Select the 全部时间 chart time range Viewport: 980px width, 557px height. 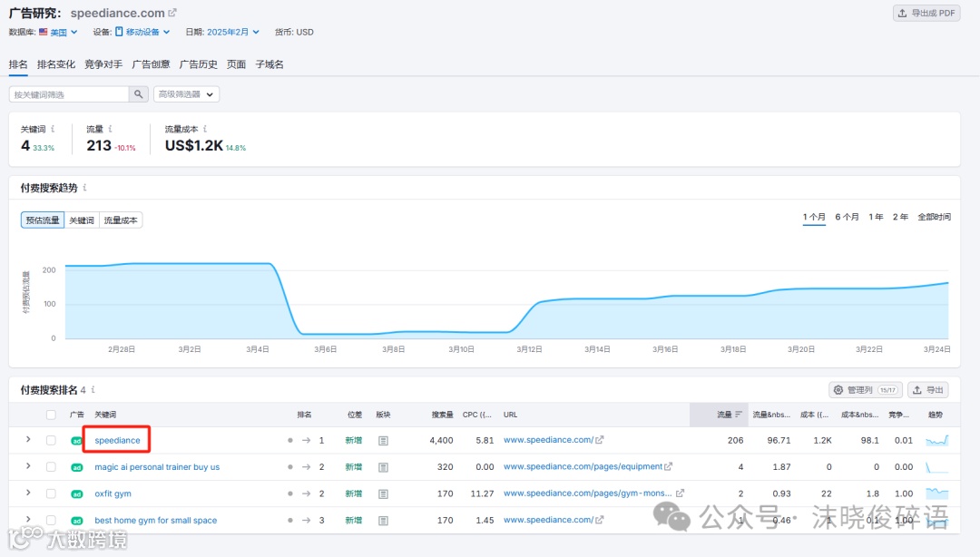pyautogui.click(x=934, y=217)
